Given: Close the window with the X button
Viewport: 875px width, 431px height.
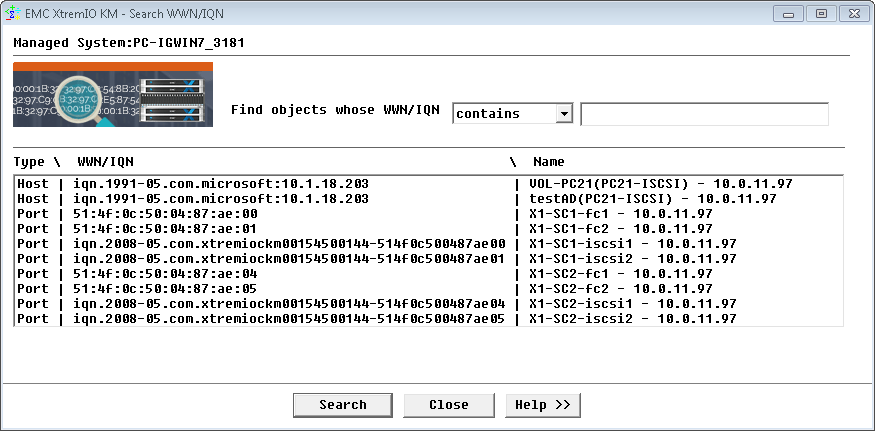Looking at the screenshot, I should 854,14.
